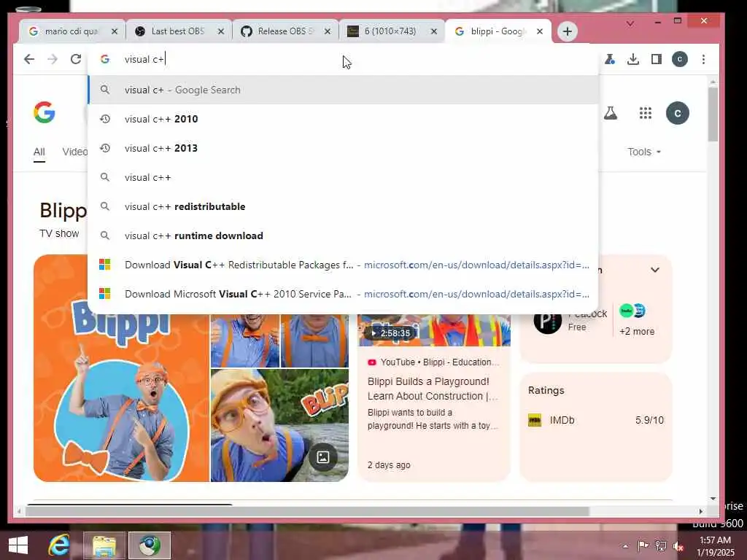Toggle the side panel icon
Image resolution: width=747 pixels, height=560 pixels.
656,59
